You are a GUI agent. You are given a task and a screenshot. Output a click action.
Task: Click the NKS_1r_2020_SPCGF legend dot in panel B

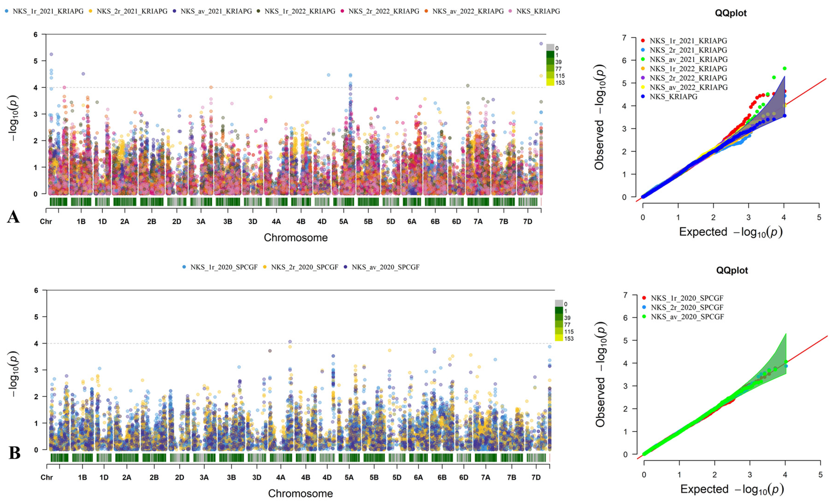(184, 267)
